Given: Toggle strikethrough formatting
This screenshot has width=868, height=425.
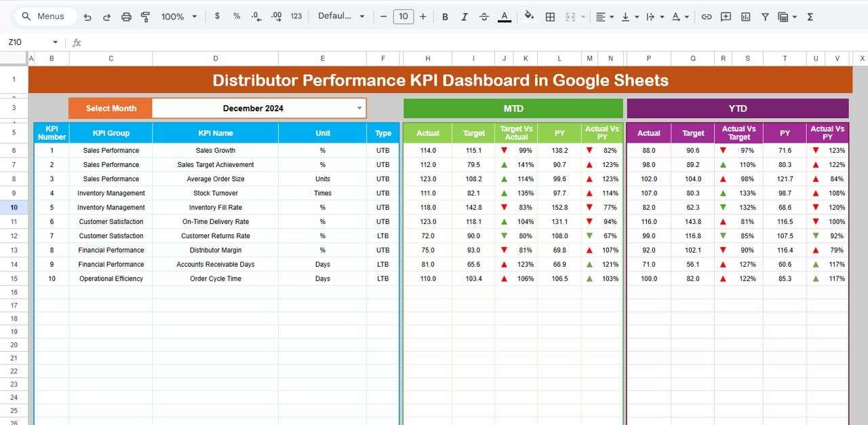Looking at the screenshot, I should click(x=484, y=16).
